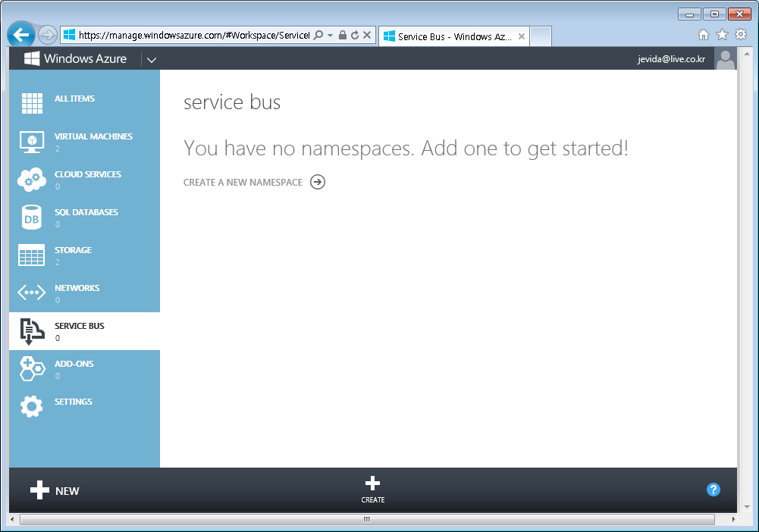The image size is (759, 532).
Task: Click the Windows Azure logo
Action: click(75, 58)
